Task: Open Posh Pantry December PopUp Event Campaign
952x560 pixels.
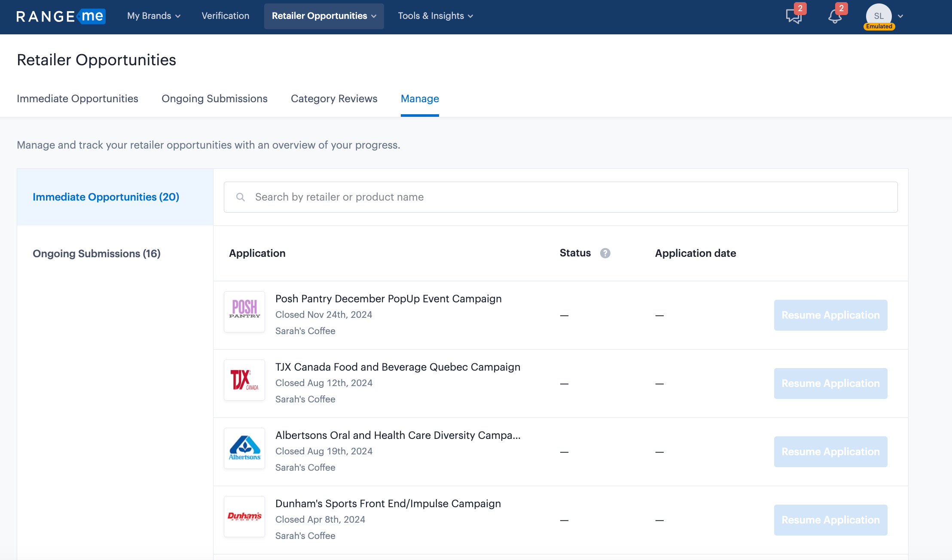Action: [x=388, y=299]
